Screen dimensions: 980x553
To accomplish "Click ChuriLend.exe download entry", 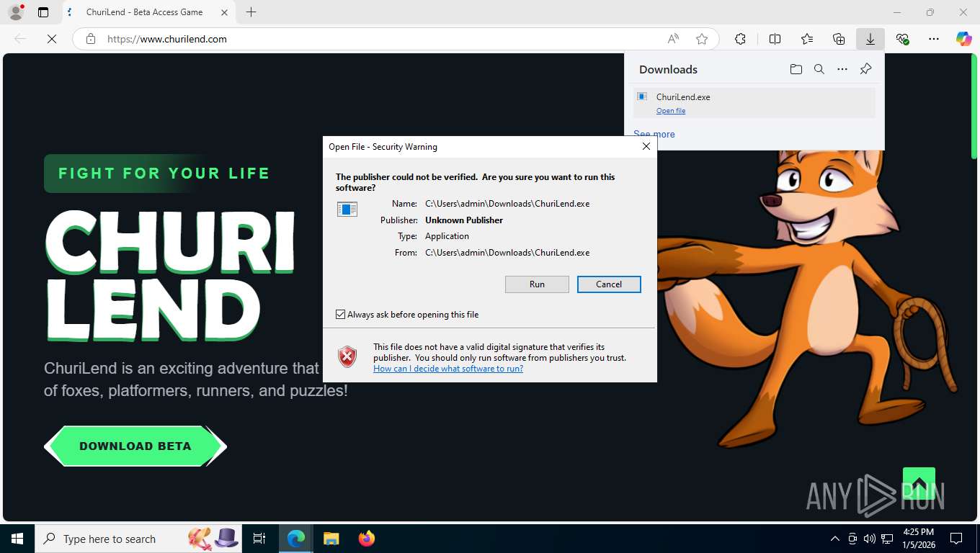I will [x=754, y=103].
